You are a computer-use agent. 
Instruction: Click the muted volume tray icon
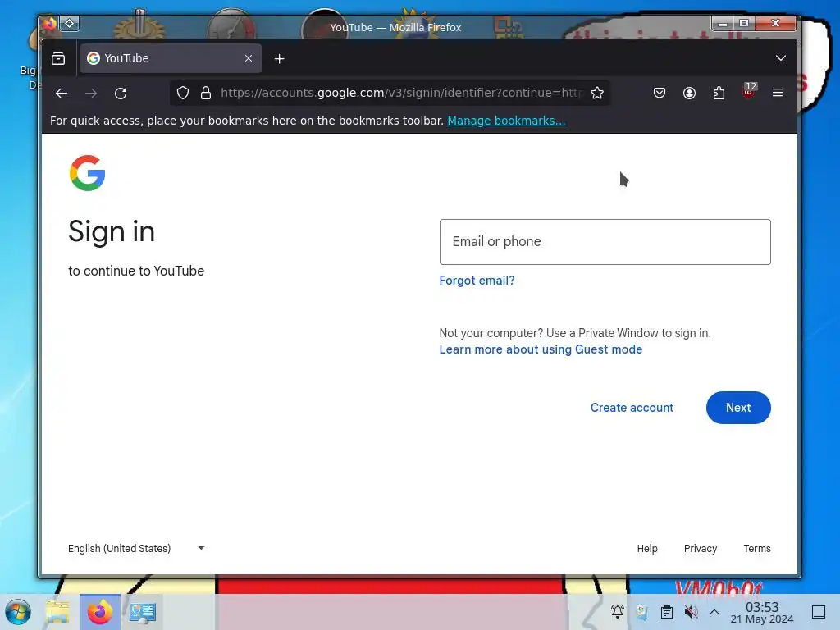click(x=691, y=612)
